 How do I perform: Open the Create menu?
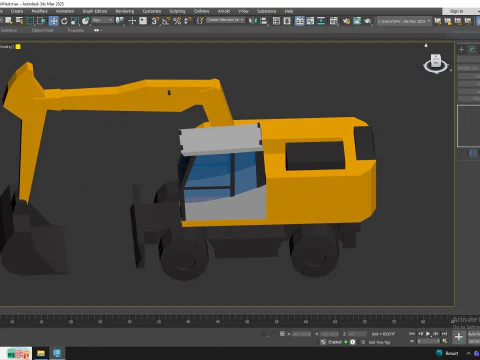point(17,11)
